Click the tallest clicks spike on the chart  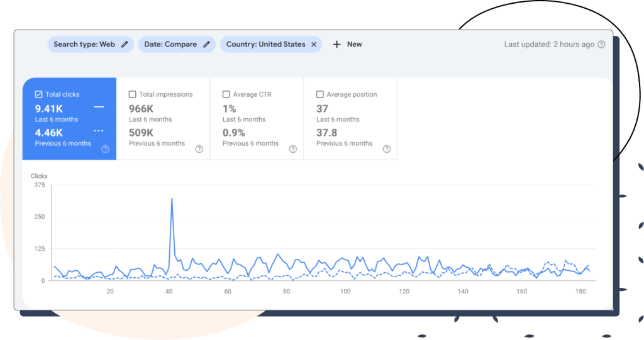[x=172, y=200]
